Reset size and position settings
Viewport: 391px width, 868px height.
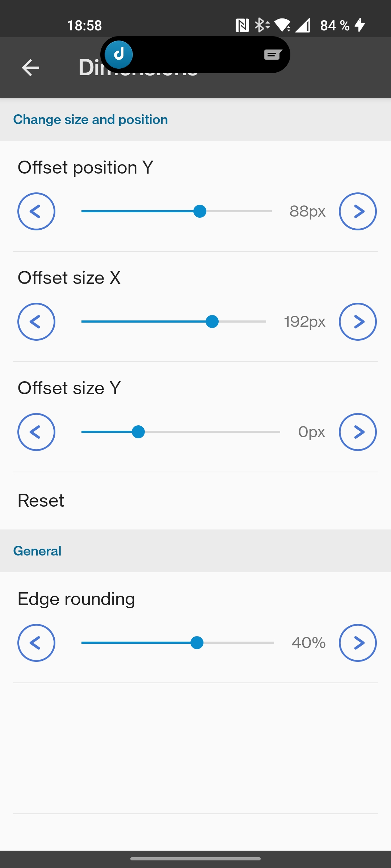coord(41,501)
